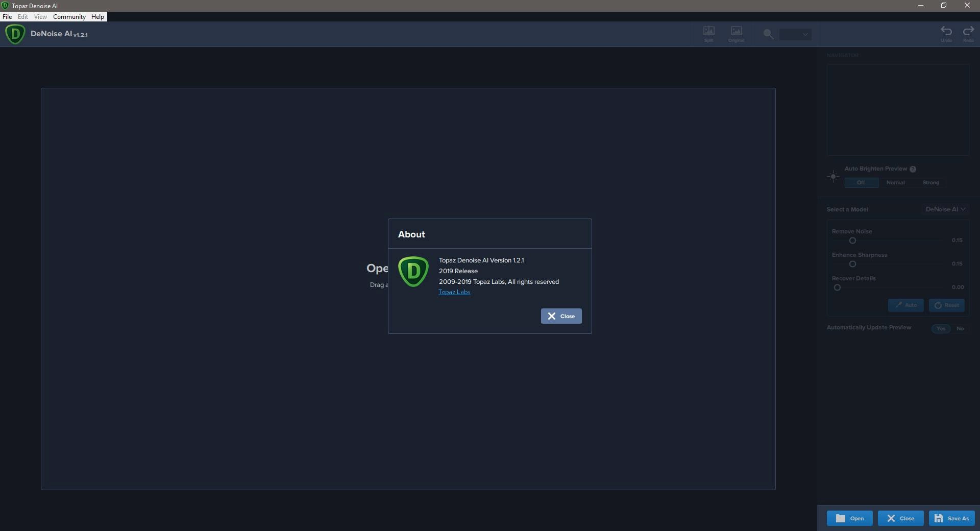Click the Navigator preview area
Screen dimensions: 980x531
coord(898,110)
